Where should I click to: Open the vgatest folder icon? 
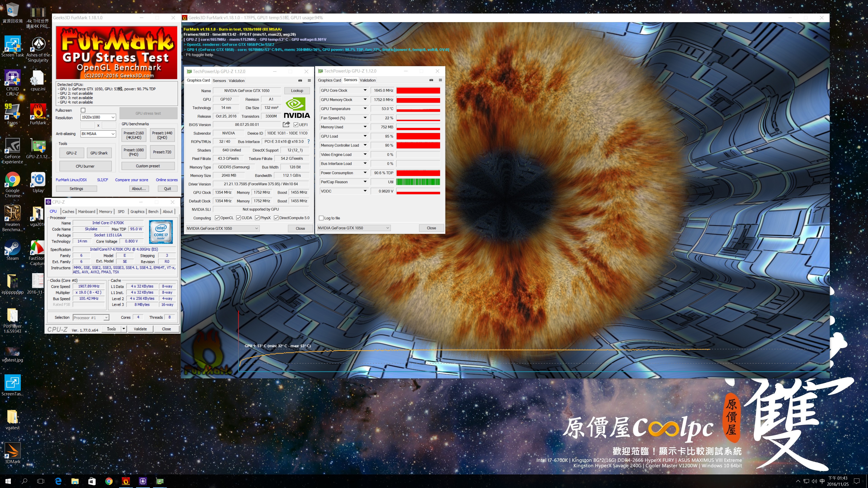(x=12, y=419)
